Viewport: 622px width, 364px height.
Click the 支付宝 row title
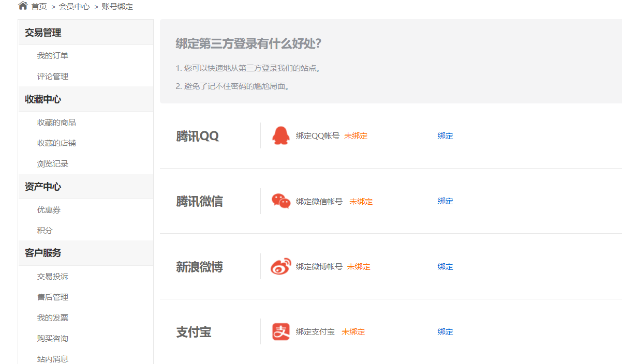(194, 332)
